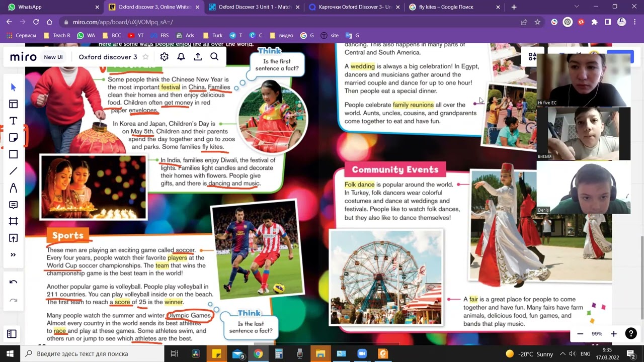The height and width of the screenshot is (362, 644).
Task: Expand more tools with the double chevron
Action: coord(14,255)
